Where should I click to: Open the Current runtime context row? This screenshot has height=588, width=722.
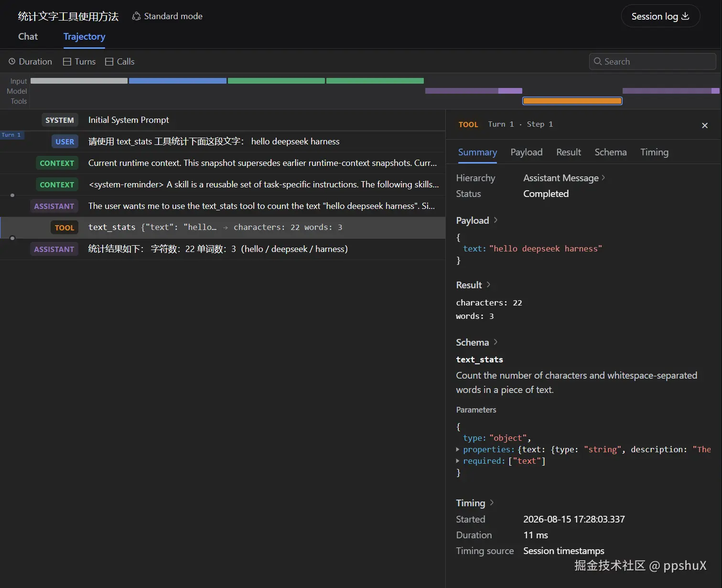tap(223, 163)
